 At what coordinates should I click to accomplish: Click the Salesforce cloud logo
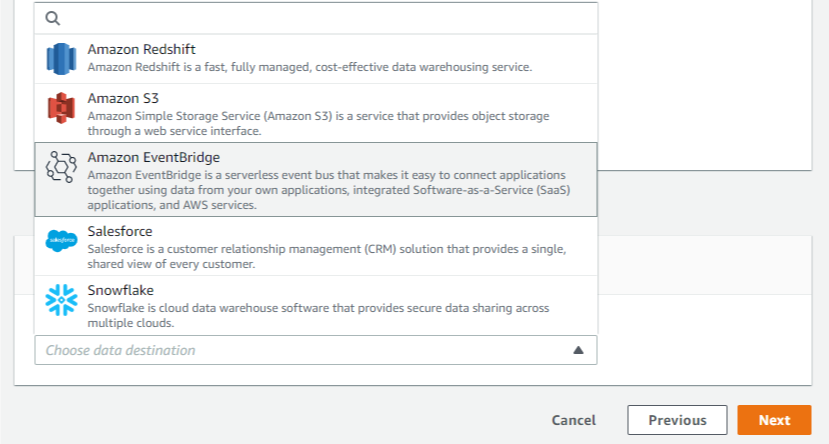click(x=61, y=241)
